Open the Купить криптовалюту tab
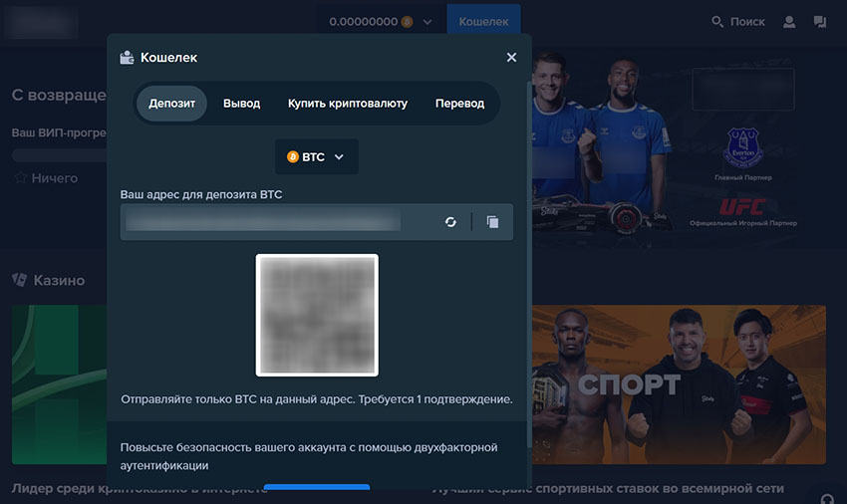The height and width of the screenshot is (504, 847). [x=348, y=104]
